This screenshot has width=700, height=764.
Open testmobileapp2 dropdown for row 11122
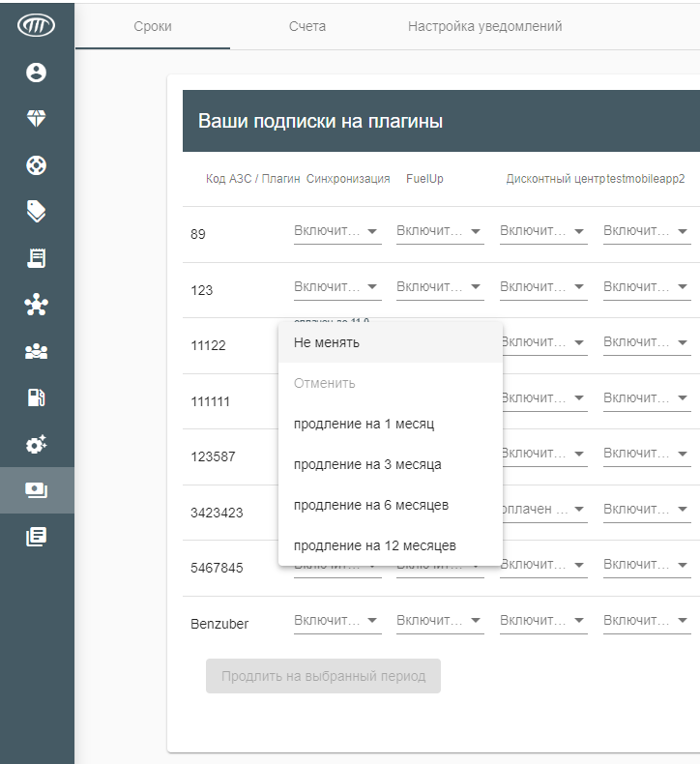click(x=647, y=342)
